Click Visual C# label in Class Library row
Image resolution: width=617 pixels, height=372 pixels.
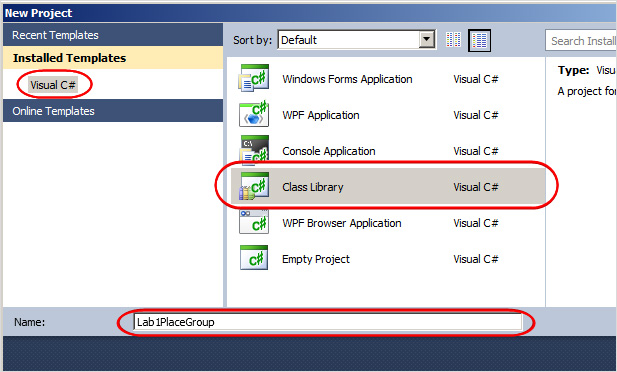click(476, 187)
